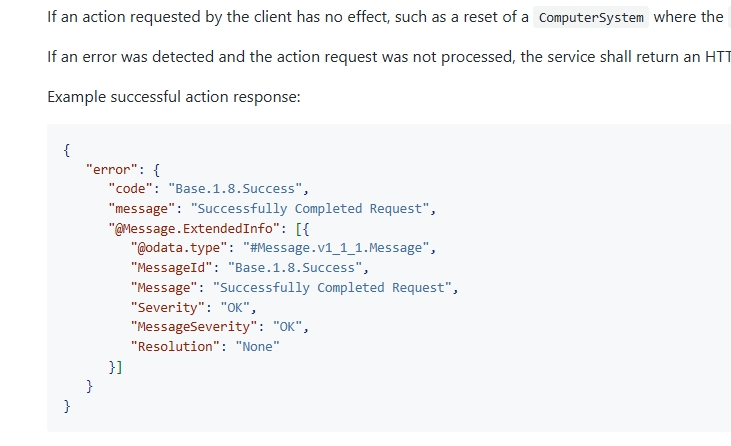
Task: Click the "Severity": "OK" line
Action: pos(194,308)
